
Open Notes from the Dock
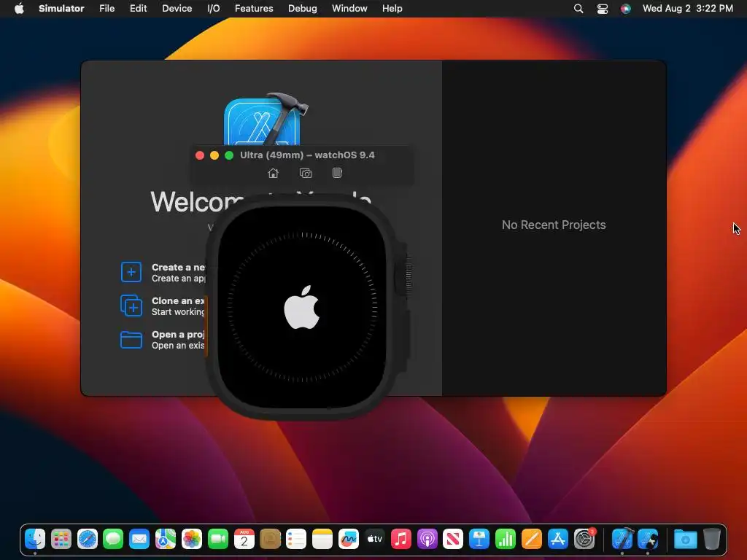322,539
